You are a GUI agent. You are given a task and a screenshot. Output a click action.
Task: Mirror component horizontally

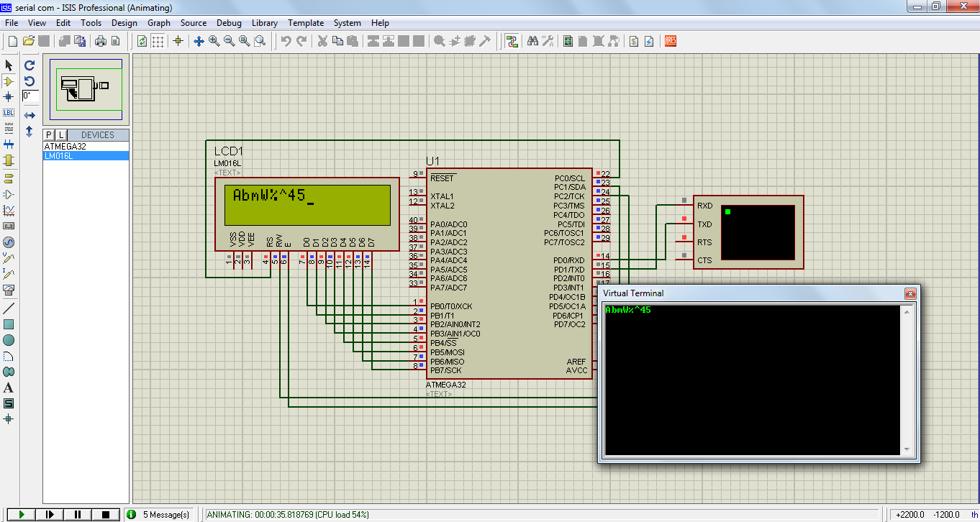30,115
